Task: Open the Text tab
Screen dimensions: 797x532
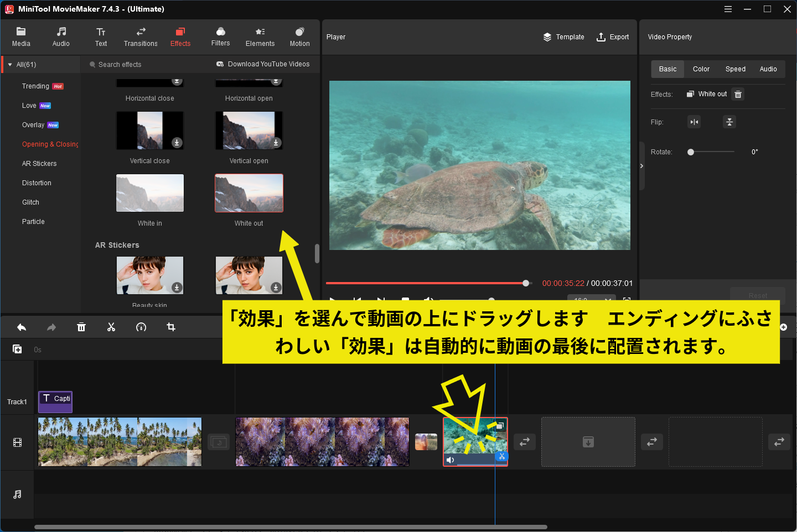Action: pos(101,36)
